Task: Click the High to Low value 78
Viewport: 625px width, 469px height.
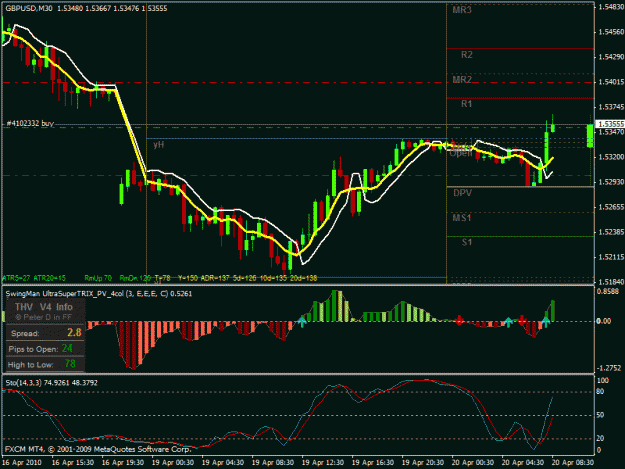Action: tap(70, 364)
